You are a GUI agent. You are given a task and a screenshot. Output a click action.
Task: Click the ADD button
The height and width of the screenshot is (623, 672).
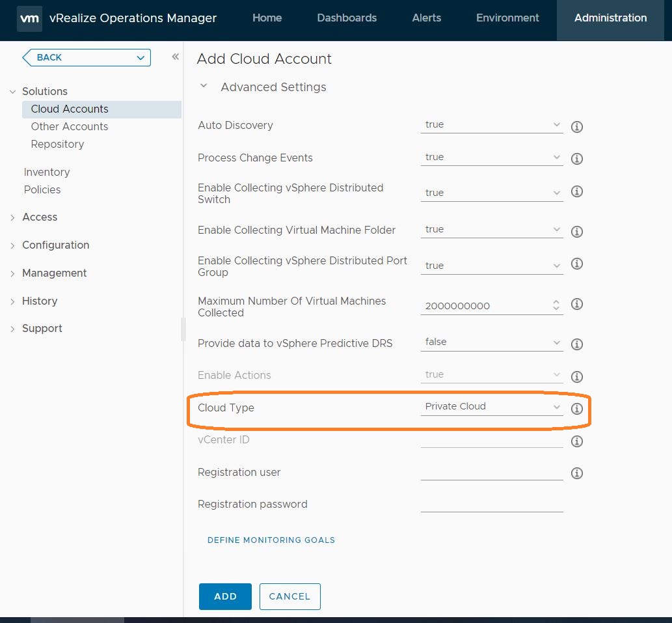click(225, 596)
